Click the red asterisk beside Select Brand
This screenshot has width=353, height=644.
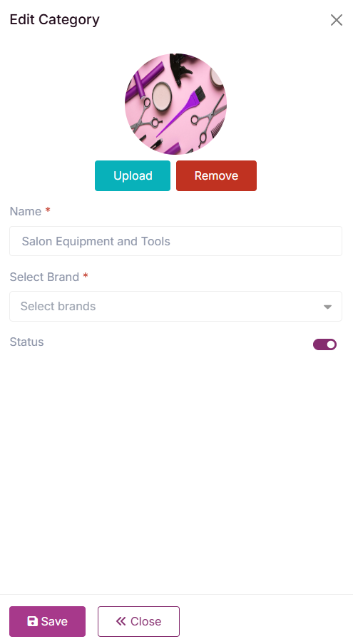(x=86, y=275)
